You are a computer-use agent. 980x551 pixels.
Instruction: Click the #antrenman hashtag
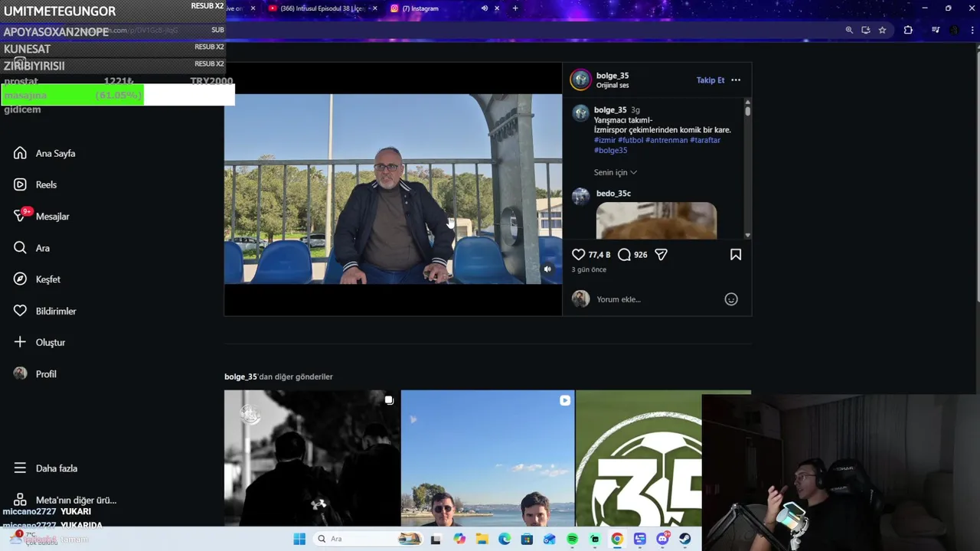666,140
